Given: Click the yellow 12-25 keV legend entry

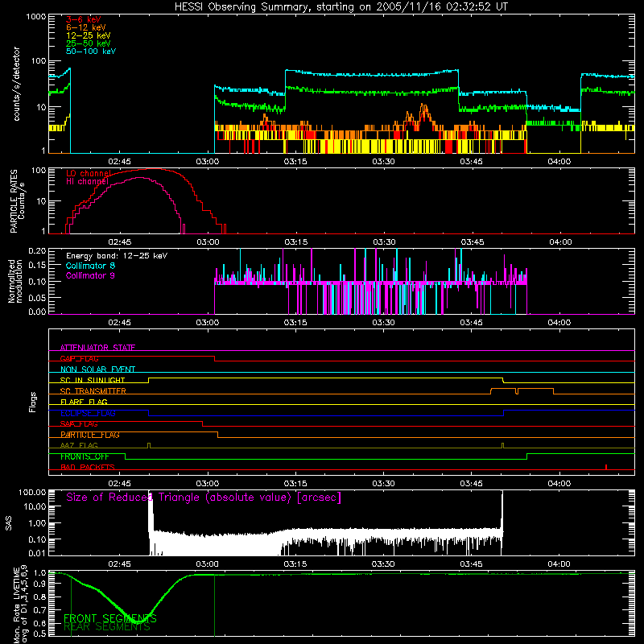Looking at the screenshot, I should [x=88, y=35].
